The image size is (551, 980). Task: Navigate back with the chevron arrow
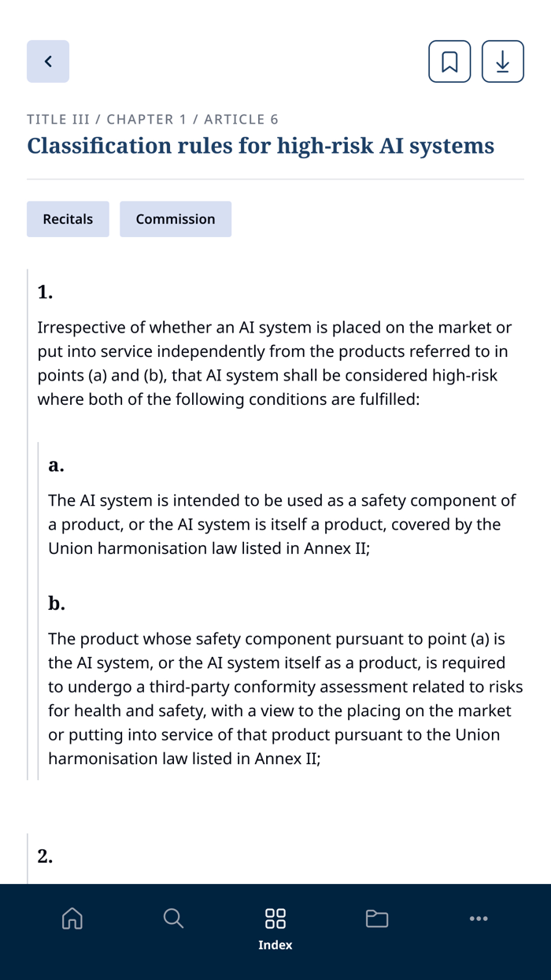click(x=48, y=61)
